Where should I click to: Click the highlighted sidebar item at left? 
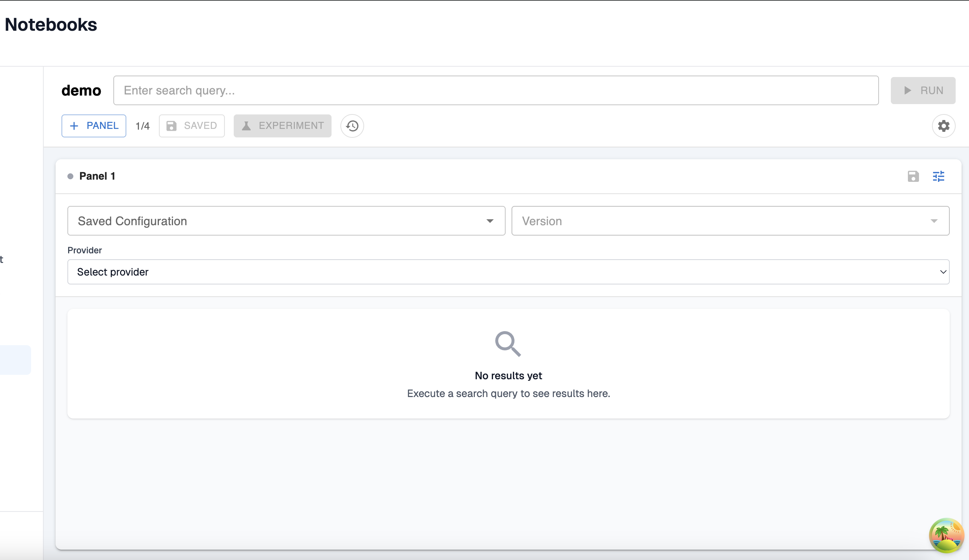(x=15, y=360)
